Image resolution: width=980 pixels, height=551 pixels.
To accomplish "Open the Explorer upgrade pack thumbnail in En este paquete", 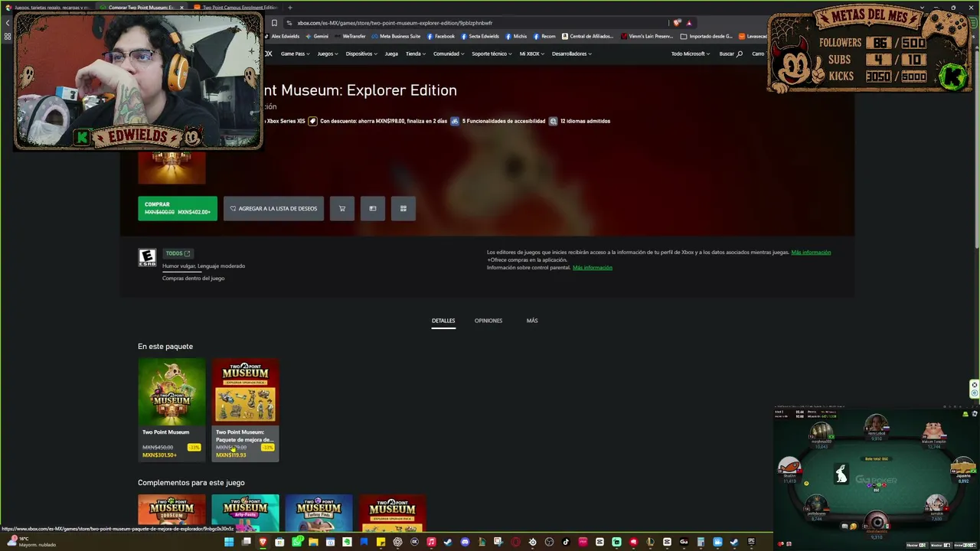I will [245, 392].
